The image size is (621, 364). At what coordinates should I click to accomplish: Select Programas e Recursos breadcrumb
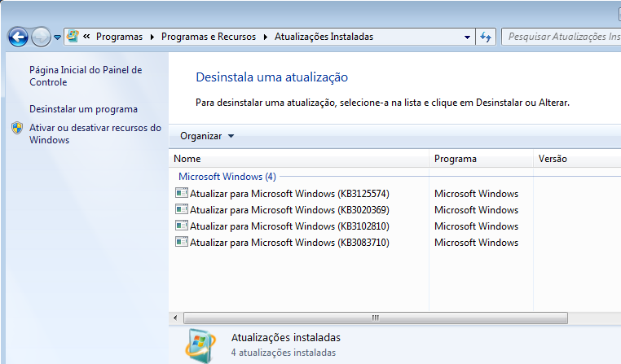(x=209, y=37)
